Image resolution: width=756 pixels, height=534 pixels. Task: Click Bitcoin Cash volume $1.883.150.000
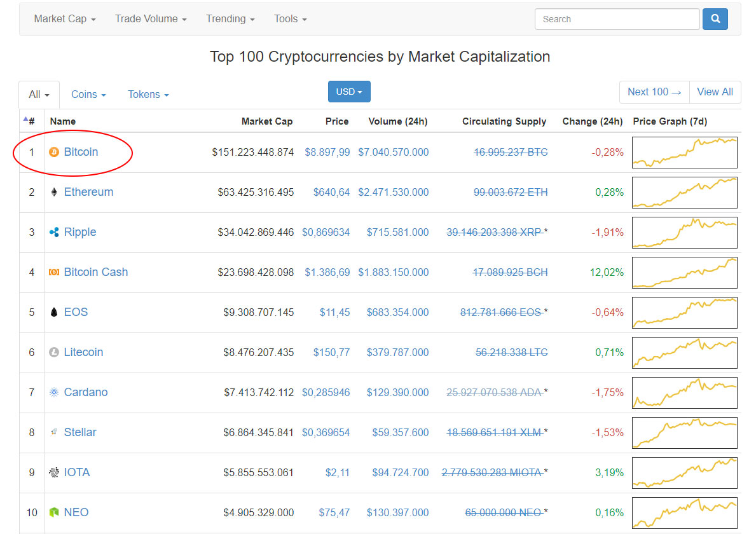[394, 272]
